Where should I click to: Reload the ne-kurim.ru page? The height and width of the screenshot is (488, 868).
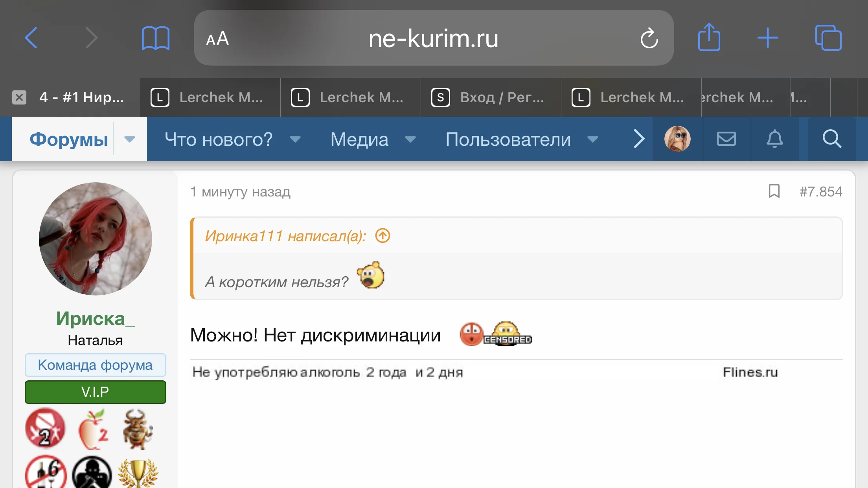click(649, 38)
